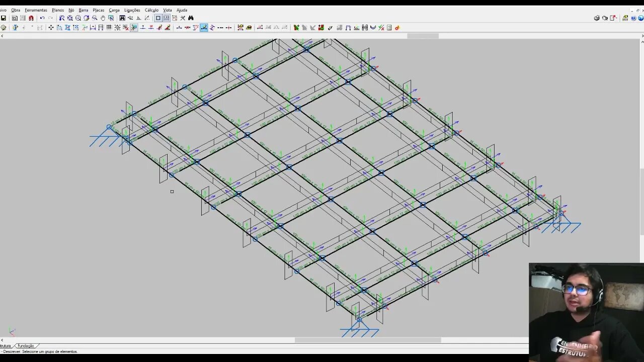This screenshot has height=362, width=644.
Task: Open the Nó menu
Action: (x=71, y=10)
